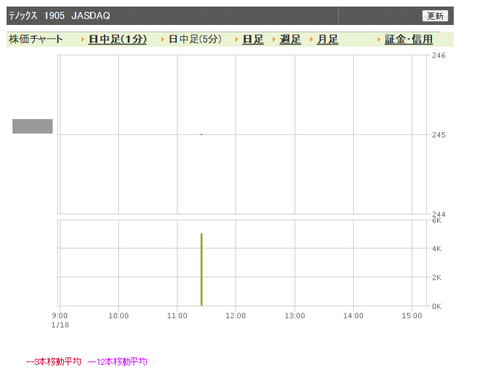Screen dimensions: 480x370
Task: Click the 1/18 date label
Action: pyautogui.click(x=60, y=325)
